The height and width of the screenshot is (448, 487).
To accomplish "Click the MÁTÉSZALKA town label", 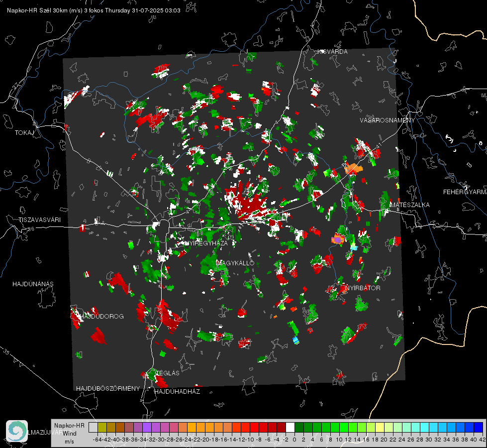I will click(410, 205).
